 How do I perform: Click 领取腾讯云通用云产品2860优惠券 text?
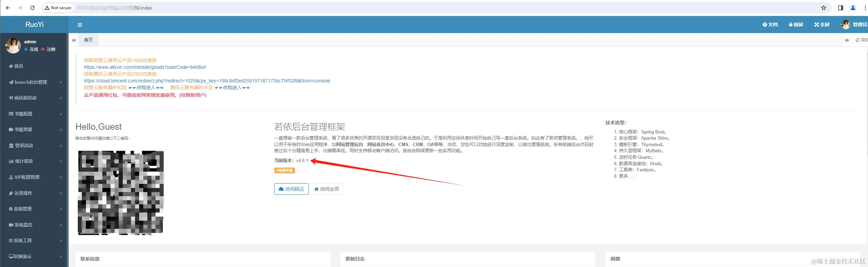[x=120, y=74]
